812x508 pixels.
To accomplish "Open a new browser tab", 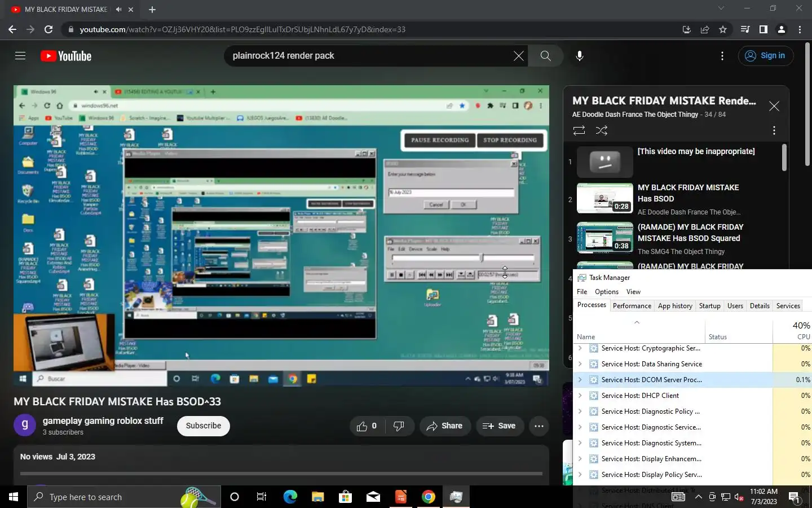I will tap(152, 10).
